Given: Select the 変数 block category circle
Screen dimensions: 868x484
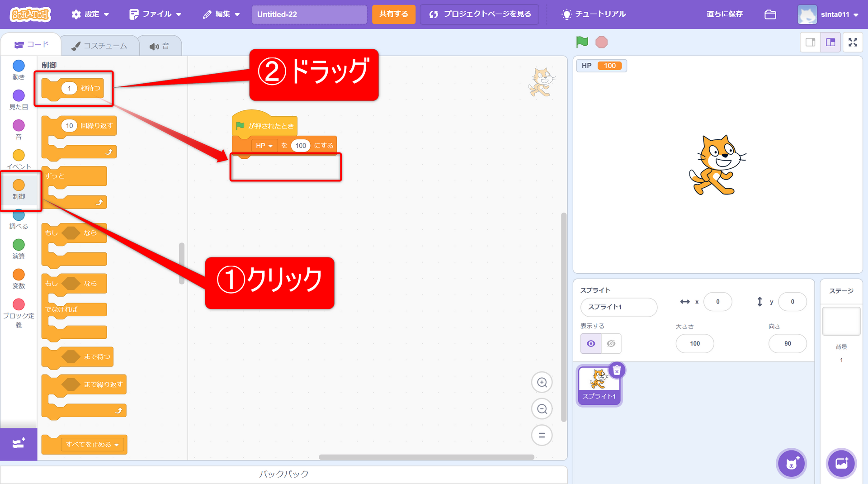Looking at the screenshot, I should [19, 275].
